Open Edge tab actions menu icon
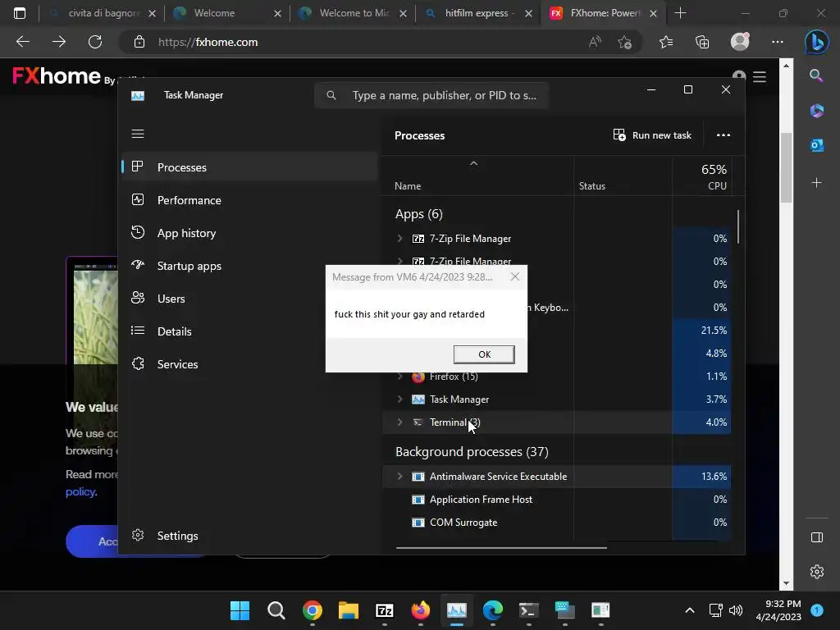This screenshot has height=630, width=840. coord(20,13)
